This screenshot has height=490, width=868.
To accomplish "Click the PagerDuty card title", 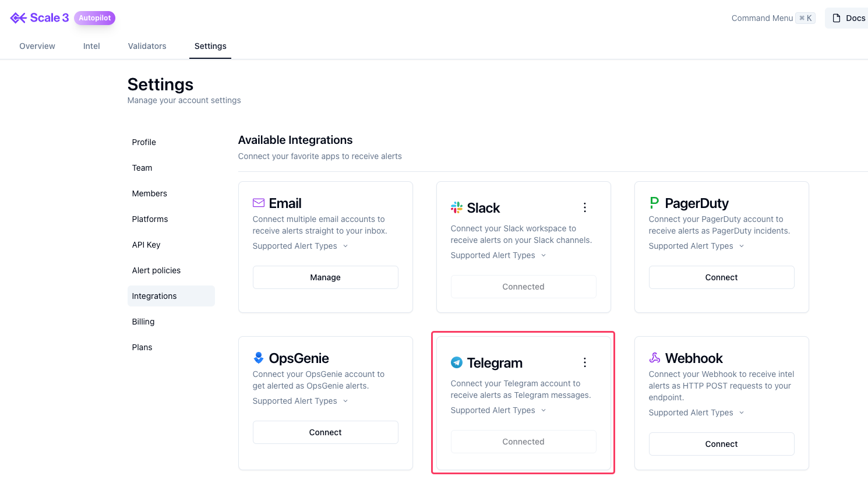I will [697, 203].
